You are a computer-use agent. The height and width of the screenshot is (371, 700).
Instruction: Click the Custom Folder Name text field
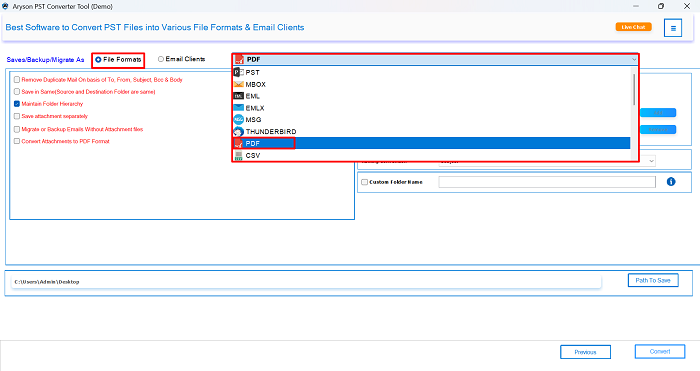click(547, 182)
